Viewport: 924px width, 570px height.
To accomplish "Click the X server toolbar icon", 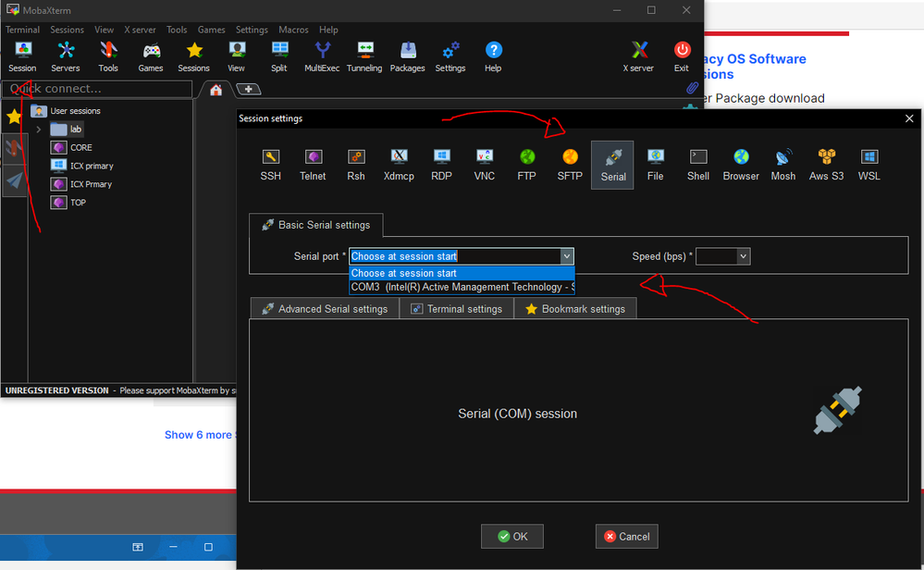I will 638,56.
